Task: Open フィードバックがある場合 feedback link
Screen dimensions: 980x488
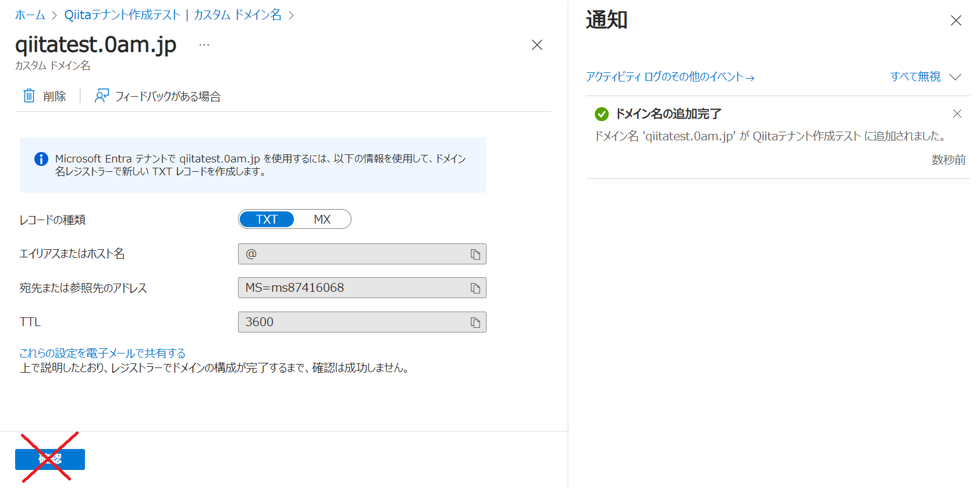Action: coord(168,97)
